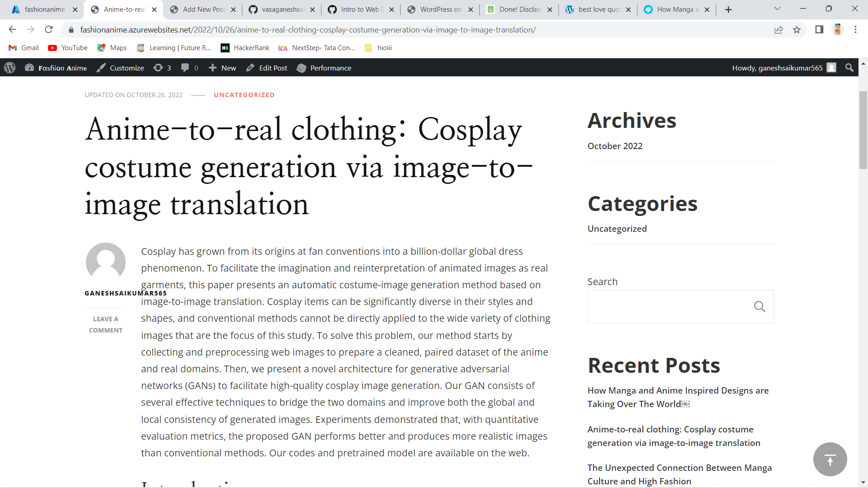Open the Gmail bookmark in the bookmarks bar
The height and width of the screenshot is (488, 868).
click(x=23, y=47)
